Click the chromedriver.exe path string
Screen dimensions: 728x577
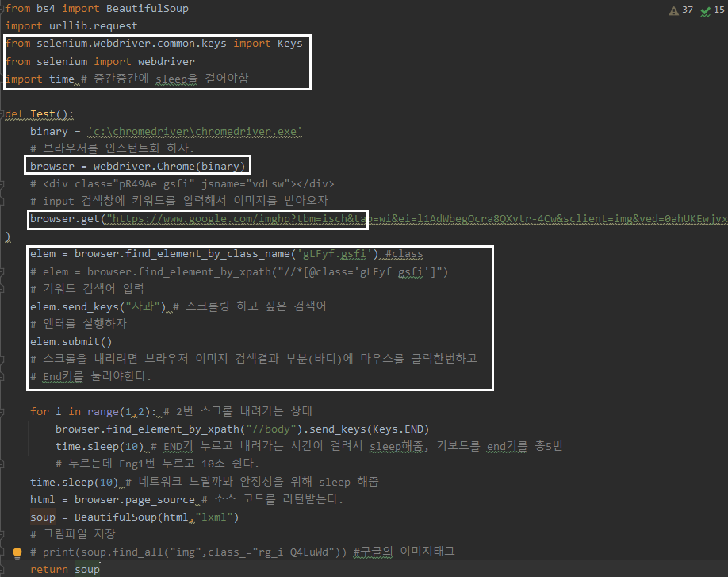(195, 132)
